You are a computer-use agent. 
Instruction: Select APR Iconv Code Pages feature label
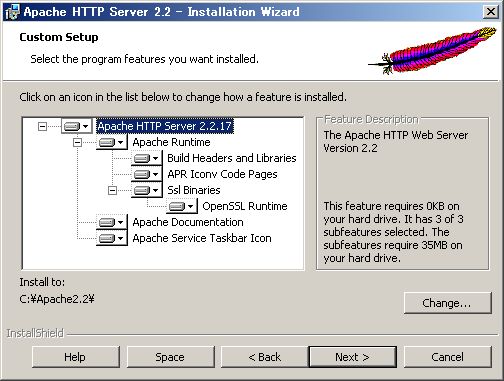[222, 174]
